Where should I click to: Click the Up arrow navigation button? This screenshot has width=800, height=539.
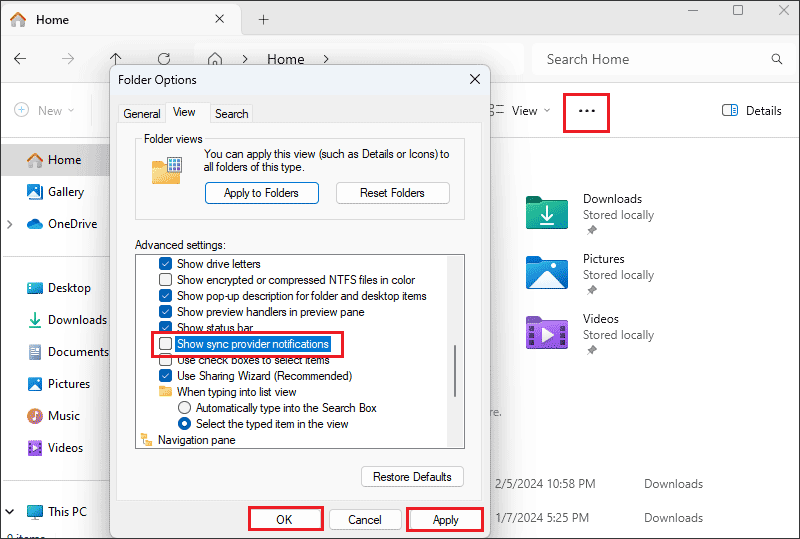point(116,58)
